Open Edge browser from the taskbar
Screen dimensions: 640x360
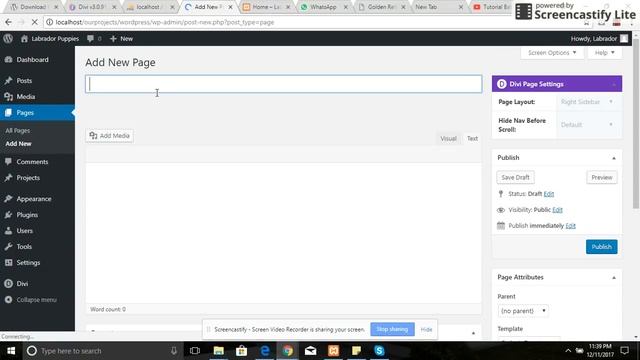[x=264, y=351]
